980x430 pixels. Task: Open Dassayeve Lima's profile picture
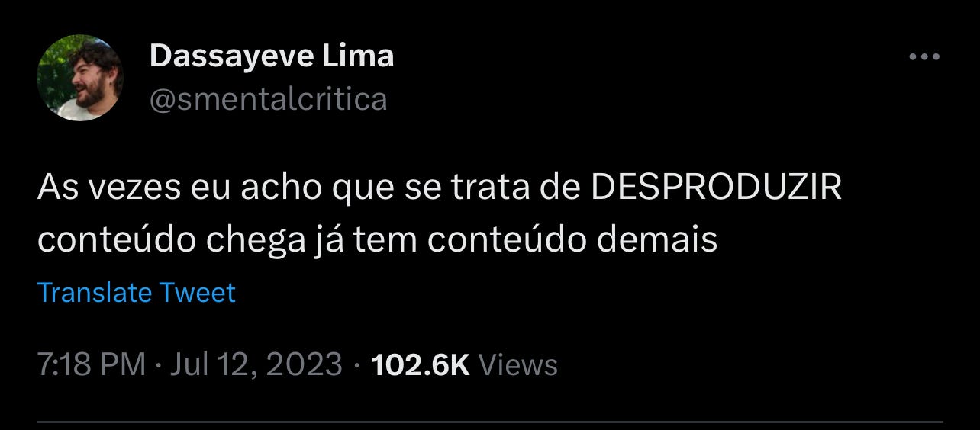tap(79, 79)
